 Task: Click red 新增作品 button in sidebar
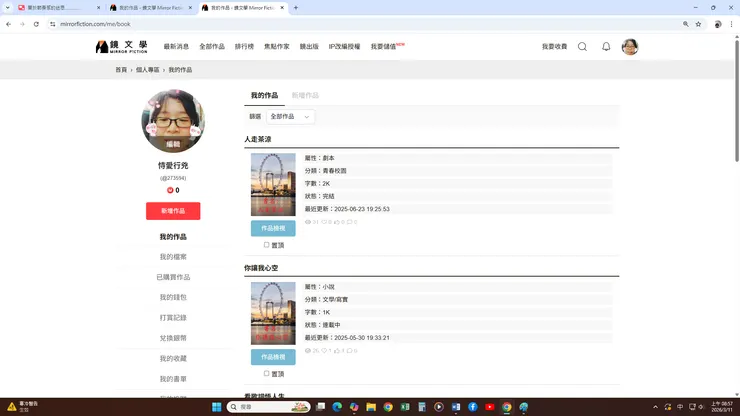(x=173, y=211)
